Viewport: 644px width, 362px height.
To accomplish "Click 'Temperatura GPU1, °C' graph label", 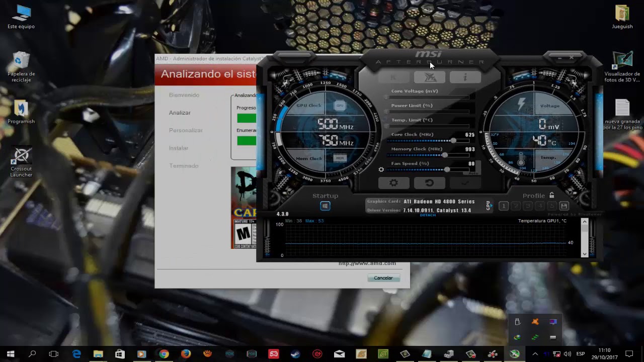I will click(x=542, y=221).
